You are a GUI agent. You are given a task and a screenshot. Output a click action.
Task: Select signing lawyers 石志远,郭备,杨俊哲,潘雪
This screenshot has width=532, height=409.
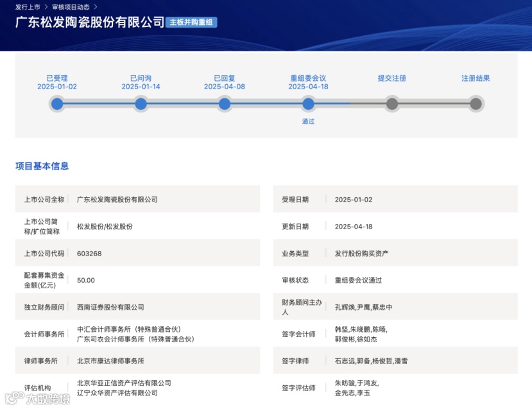click(x=371, y=361)
